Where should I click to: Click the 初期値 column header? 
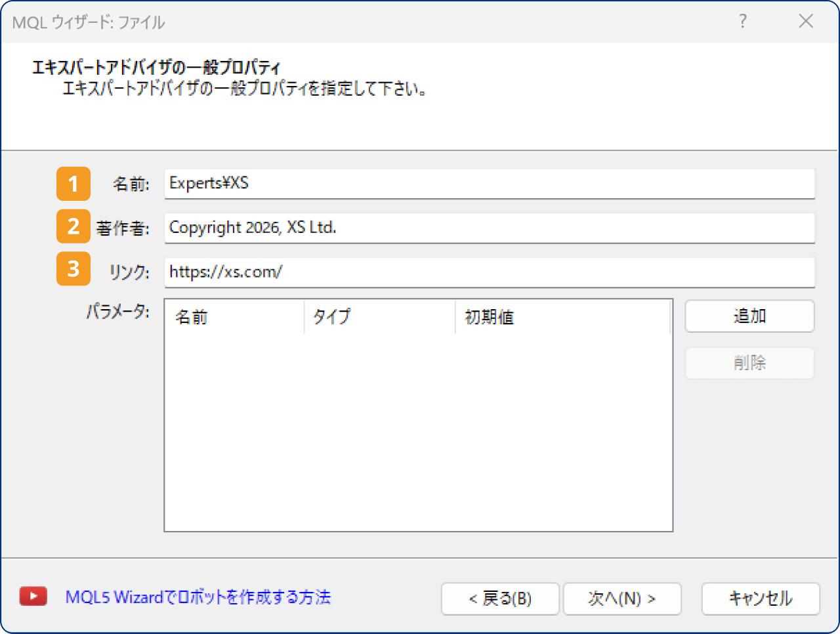(489, 316)
